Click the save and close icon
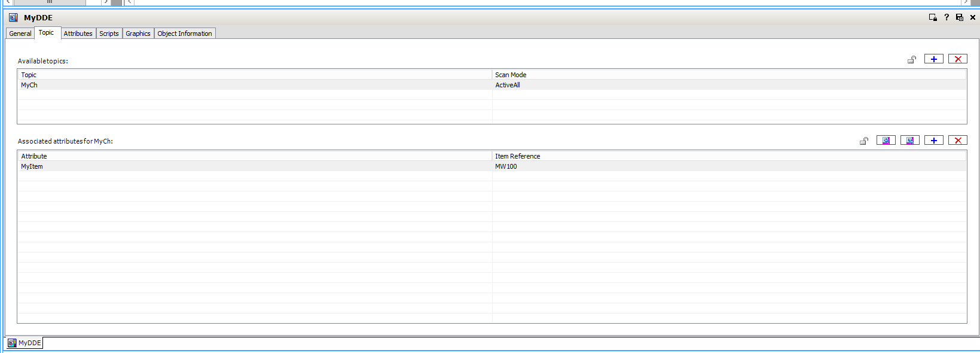 pos(960,17)
